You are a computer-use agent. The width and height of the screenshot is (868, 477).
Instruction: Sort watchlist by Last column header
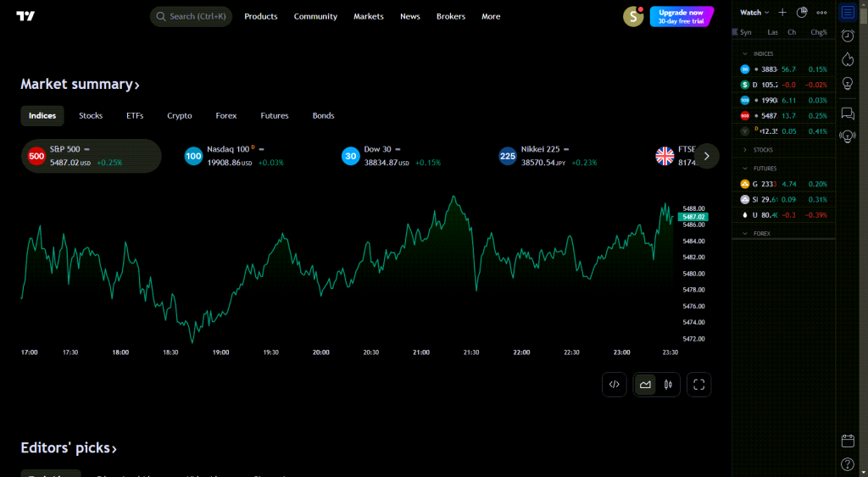click(772, 32)
